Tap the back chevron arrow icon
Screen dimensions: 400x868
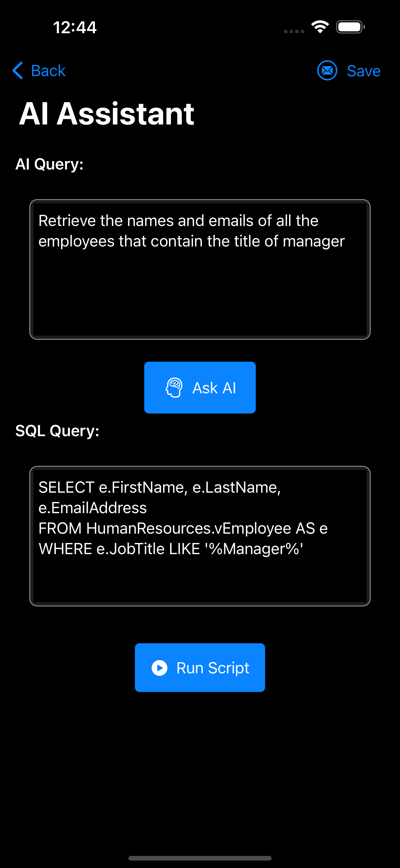17,70
